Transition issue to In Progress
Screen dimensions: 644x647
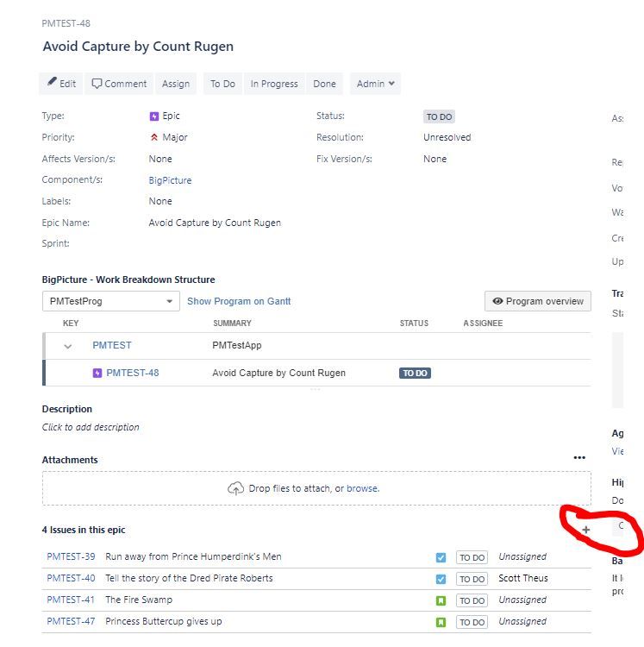click(274, 84)
